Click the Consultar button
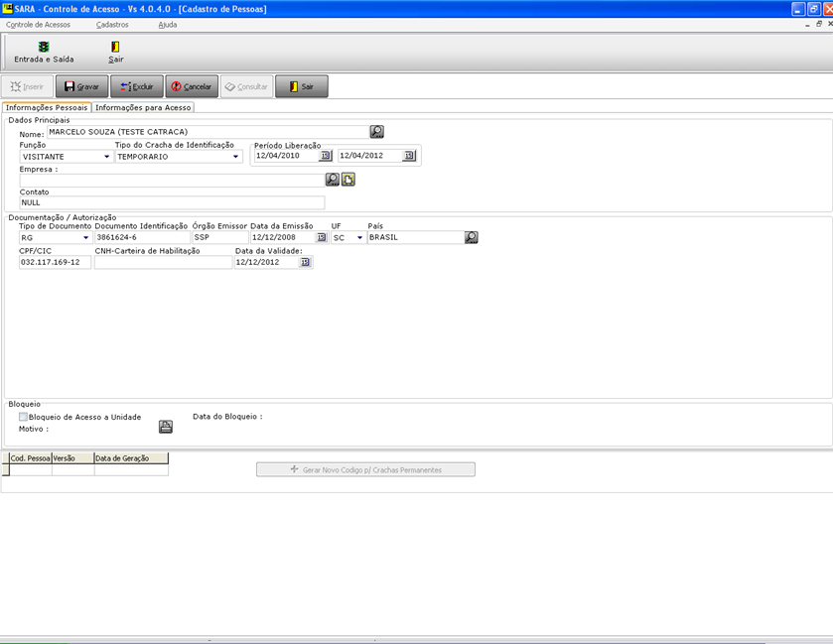The width and height of the screenshot is (833, 644). [246, 86]
